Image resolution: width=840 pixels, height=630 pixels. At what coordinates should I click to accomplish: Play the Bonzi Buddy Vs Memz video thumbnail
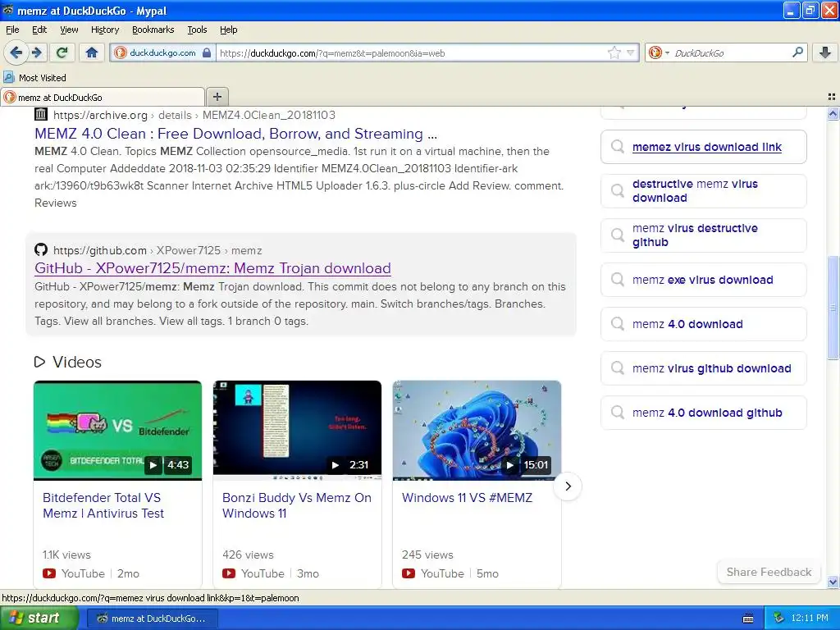pos(297,430)
